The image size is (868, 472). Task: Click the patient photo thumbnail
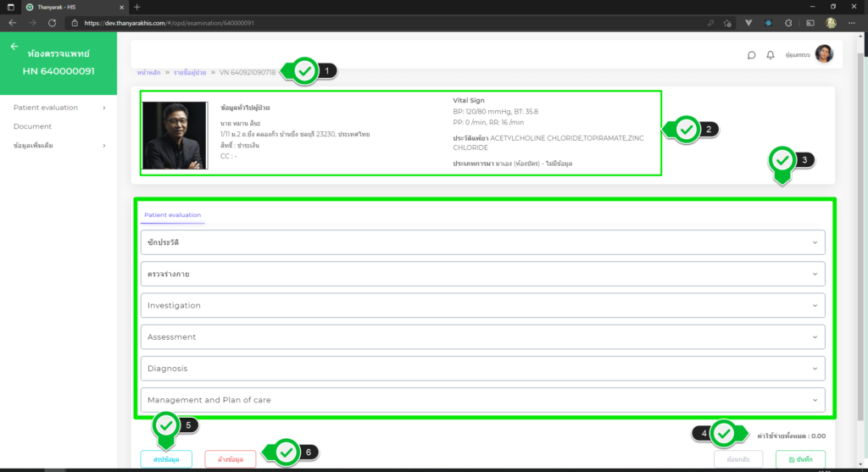pyautogui.click(x=175, y=136)
